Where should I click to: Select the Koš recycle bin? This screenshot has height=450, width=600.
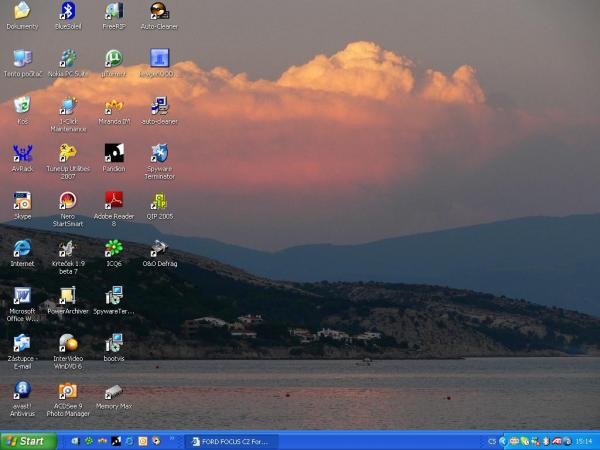point(22,106)
